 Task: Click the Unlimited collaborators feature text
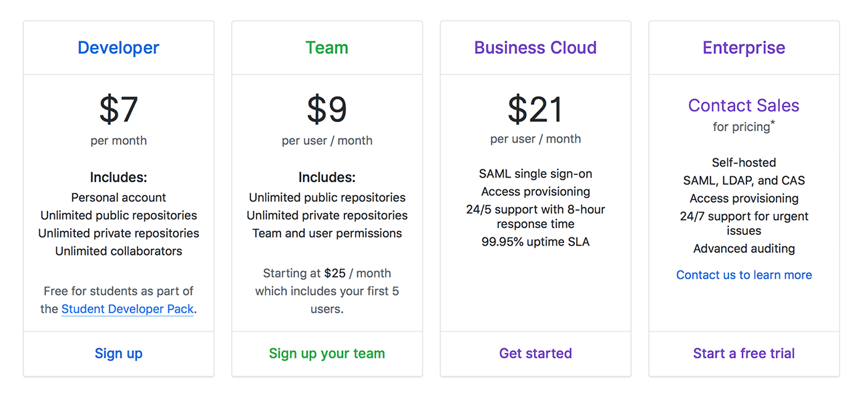(x=119, y=251)
